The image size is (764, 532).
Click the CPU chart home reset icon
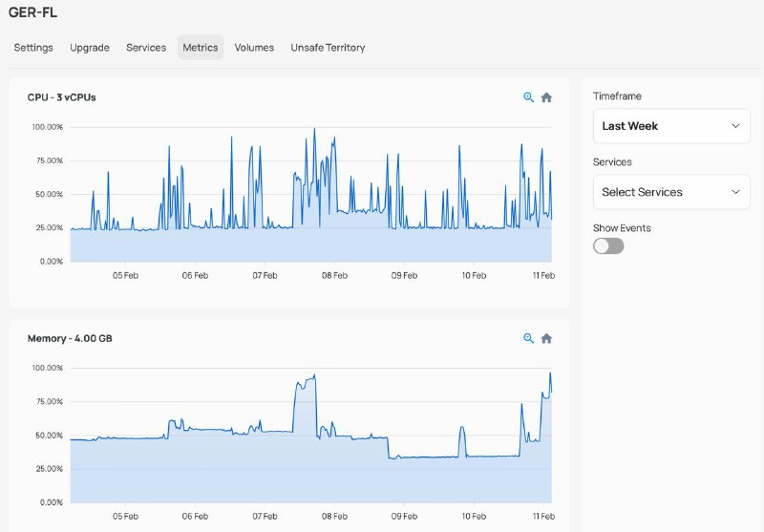tap(546, 97)
